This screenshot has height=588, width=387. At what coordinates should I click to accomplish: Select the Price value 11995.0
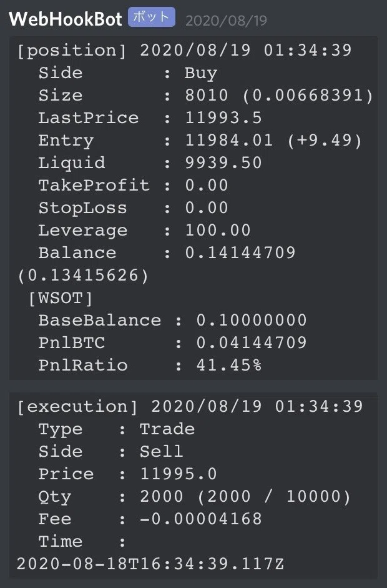point(179,474)
